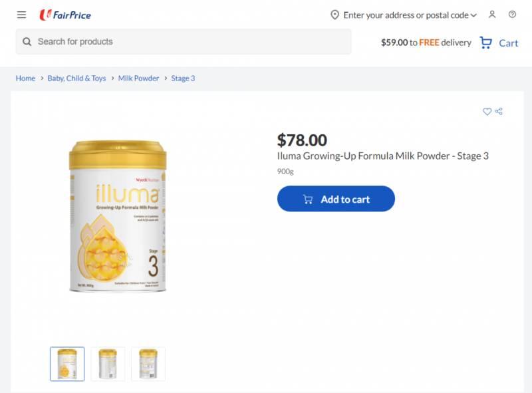Select the second product thumbnail

tap(108, 364)
